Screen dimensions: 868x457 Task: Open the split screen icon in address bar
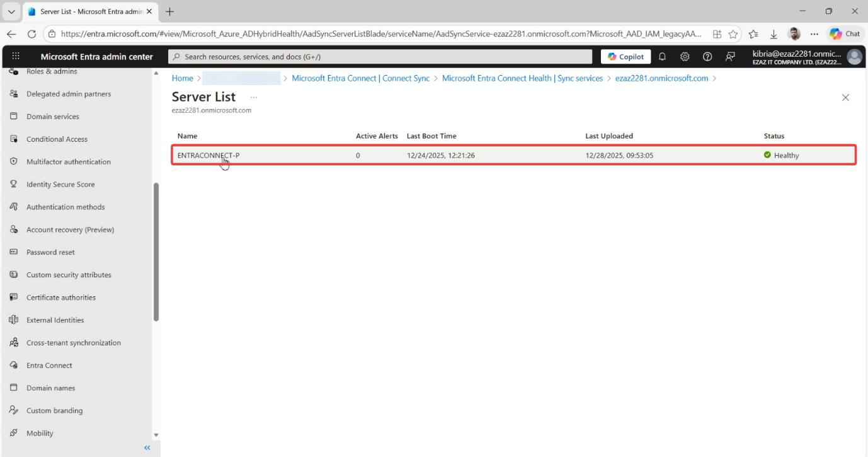(x=717, y=34)
